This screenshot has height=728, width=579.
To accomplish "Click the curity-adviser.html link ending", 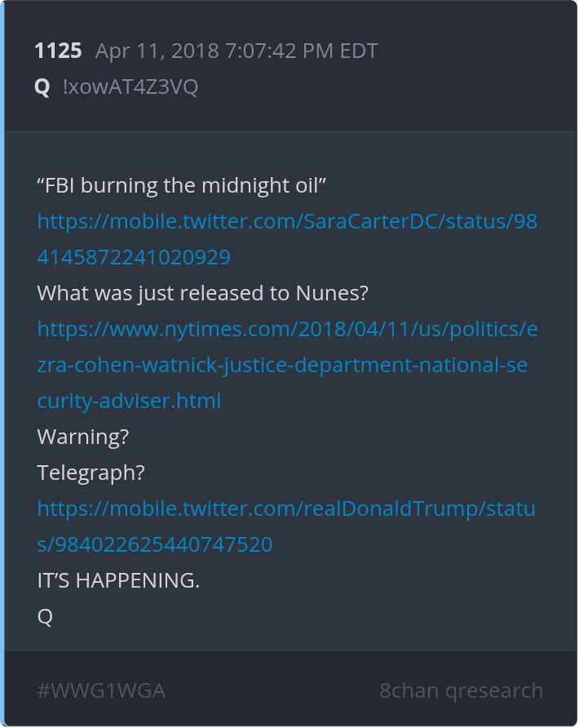I will tap(129, 401).
